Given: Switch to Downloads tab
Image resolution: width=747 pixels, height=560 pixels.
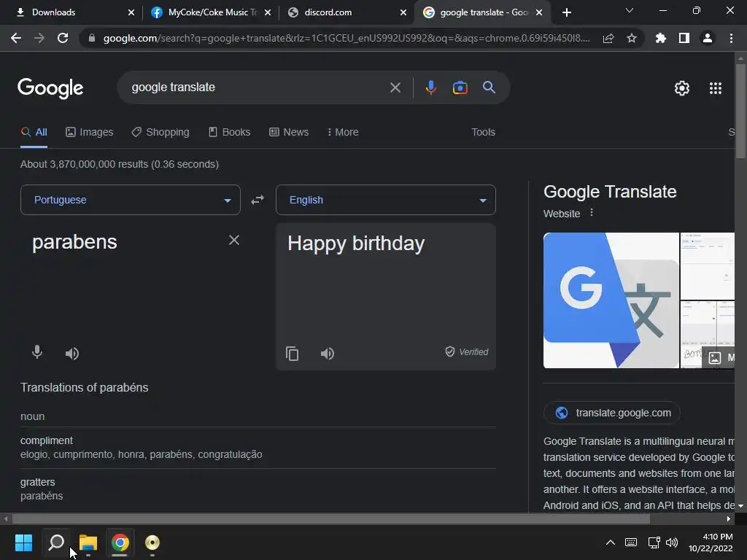Looking at the screenshot, I should pos(71,12).
